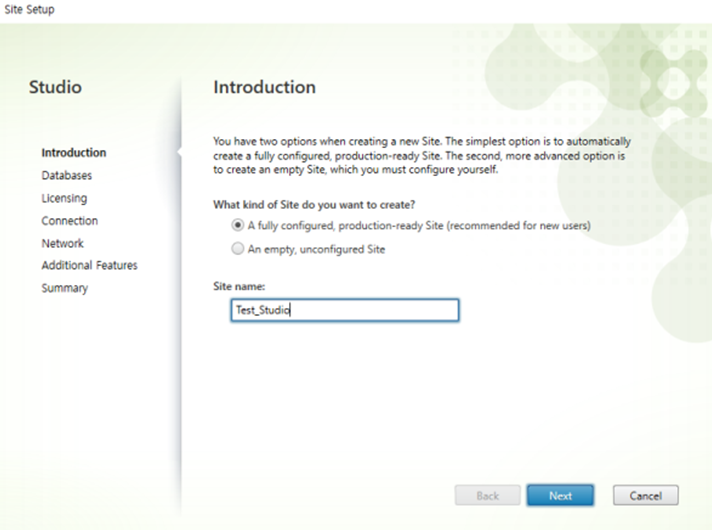Click the disabled Back button
The width and height of the screenshot is (712, 530).
487,495
